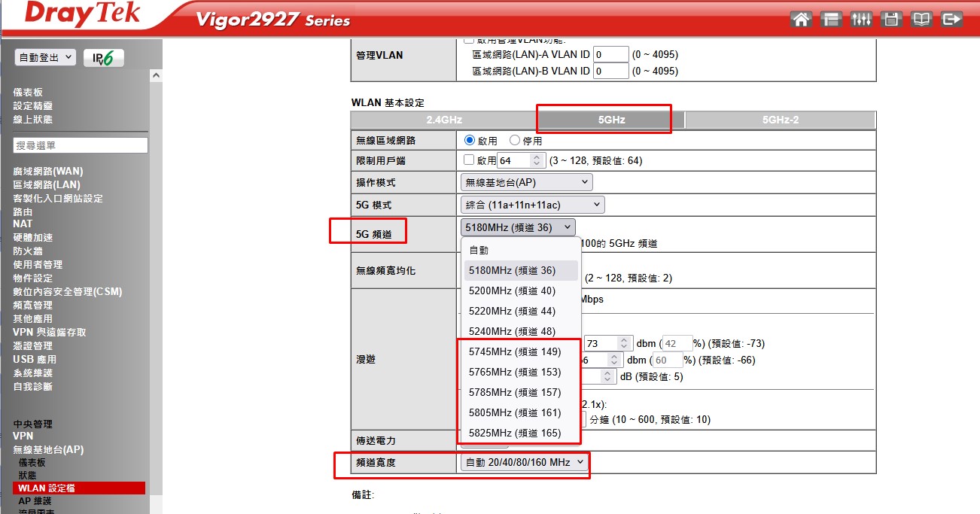Viewport: 980px width, 514px height.
Task: Open the 操作模式 dropdown
Action: tap(526, 182)
